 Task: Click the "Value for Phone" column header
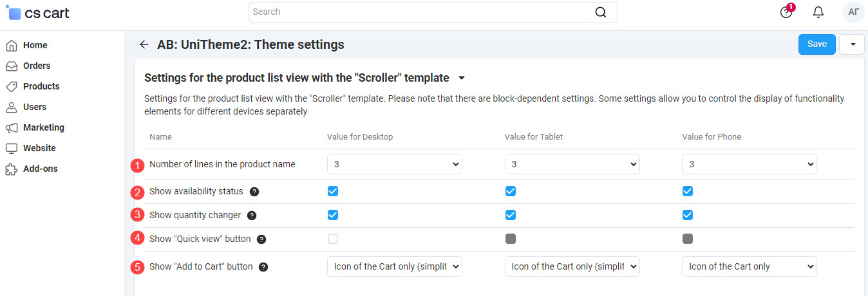(x=712, y=137)
